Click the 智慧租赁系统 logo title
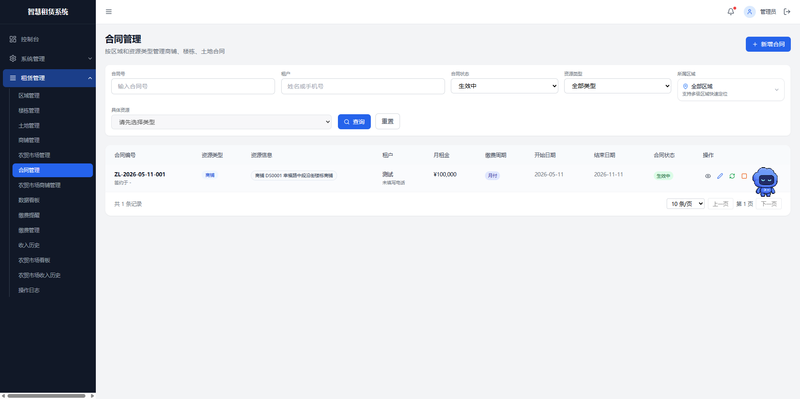The height and width of the screenshot is (399, 800). click(x=48, y=12)
